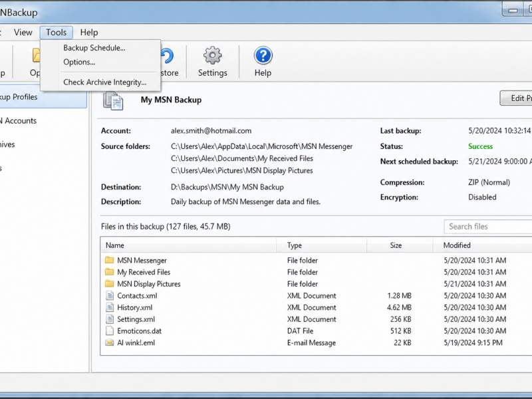Click the XML file icon for Settings.xml
The width and height of the screenshot is (532, 399).
click(x=110, y=319)
